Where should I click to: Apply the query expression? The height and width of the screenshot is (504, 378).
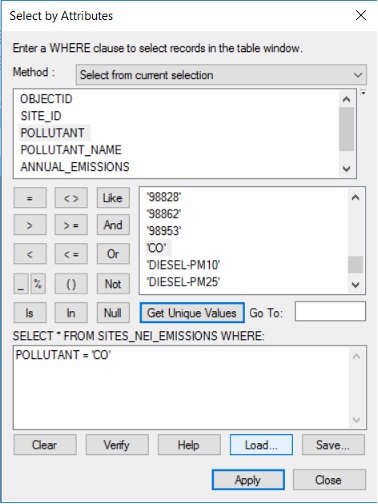pos(248,480)
